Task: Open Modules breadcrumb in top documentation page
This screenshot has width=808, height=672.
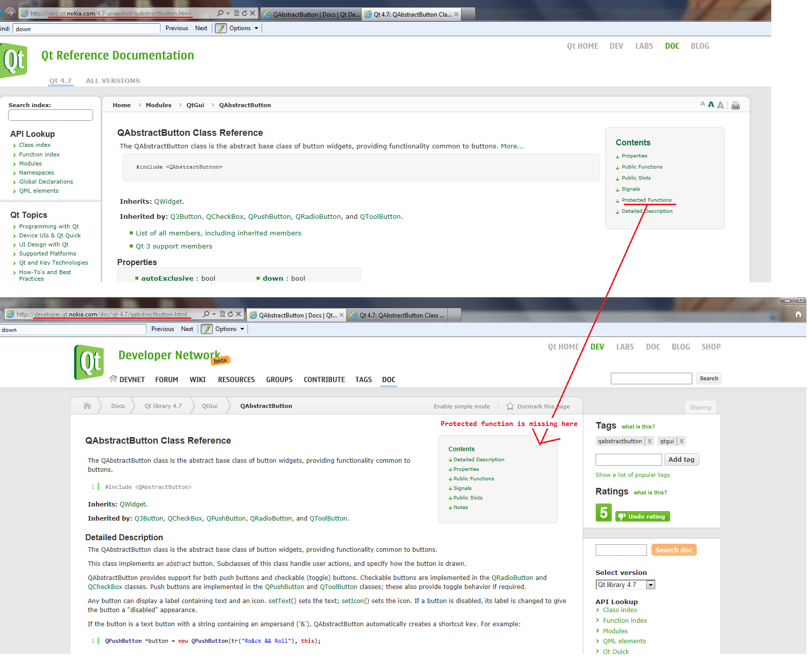Action: click(x=158, y=105)
